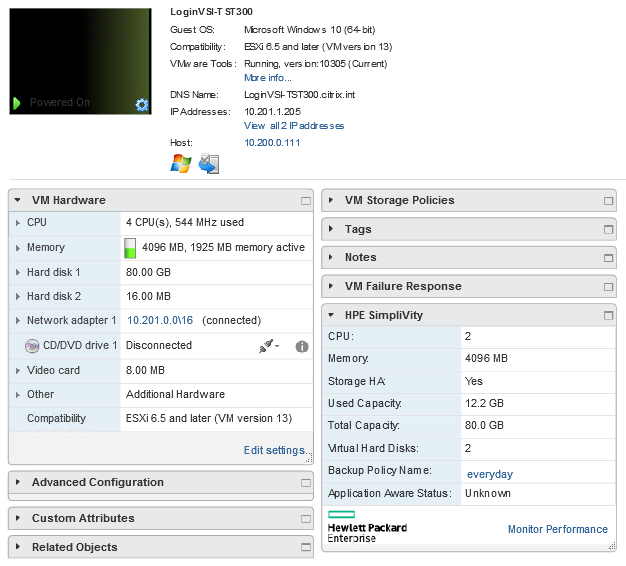Image resolution: width=626 pixels, height=566 pixels.
Task: Click the Windows guest OS logo icon
Action: (x=181, y=164)
